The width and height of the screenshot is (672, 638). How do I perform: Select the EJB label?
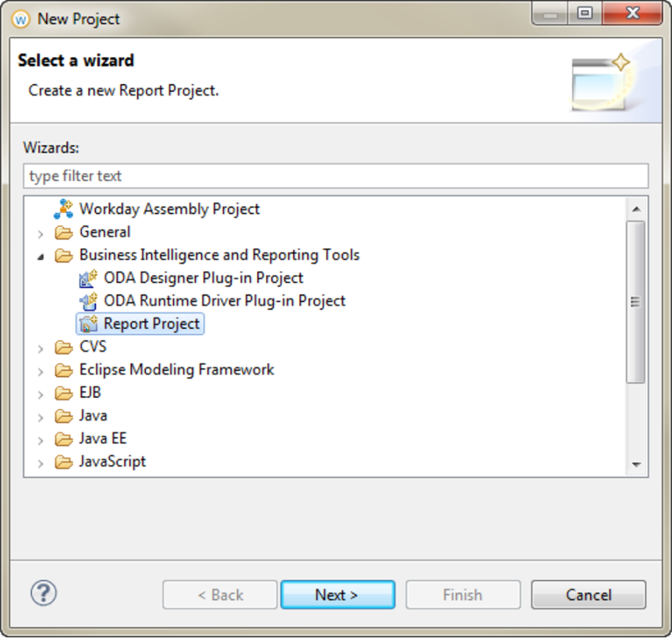click(90, 393)
